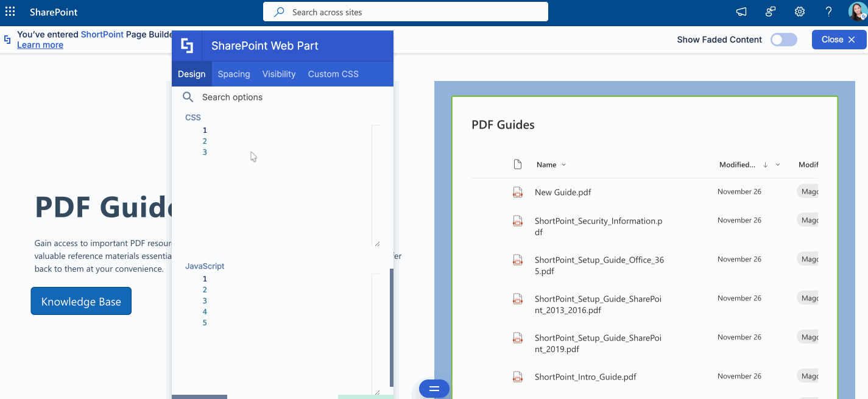Click the SharePoint Web Part panel title
Image resolution: width=868 pixels, height=399 pixels.
click(265, 46)
